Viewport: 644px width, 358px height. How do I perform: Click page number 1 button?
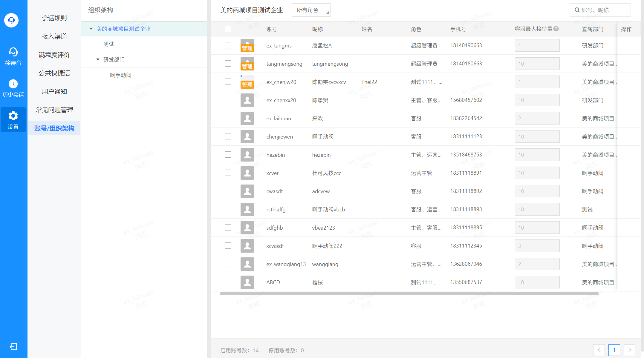614,350
